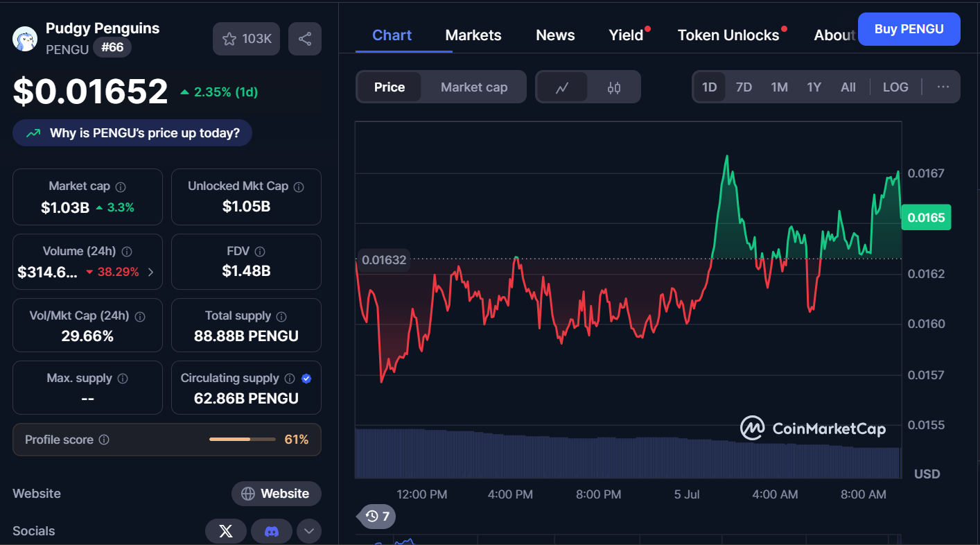980x545 pixels.
Task: Click the Volume (24h) info icon
Action: pyautogui.click(x=127, y=252)
